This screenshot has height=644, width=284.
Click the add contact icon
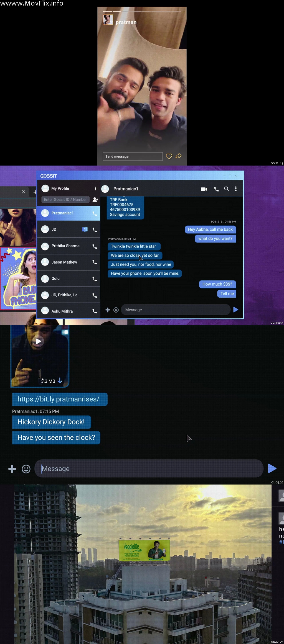click(x=95, y=200)
